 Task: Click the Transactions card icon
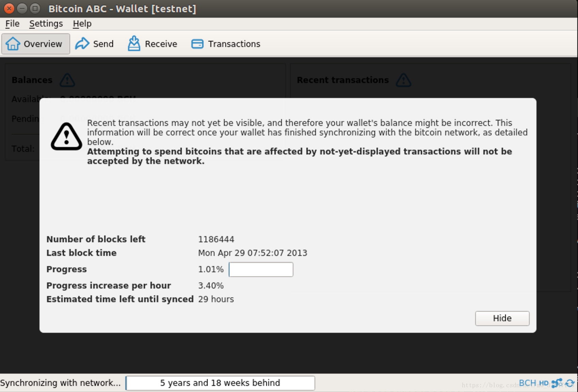click(197, 44)
